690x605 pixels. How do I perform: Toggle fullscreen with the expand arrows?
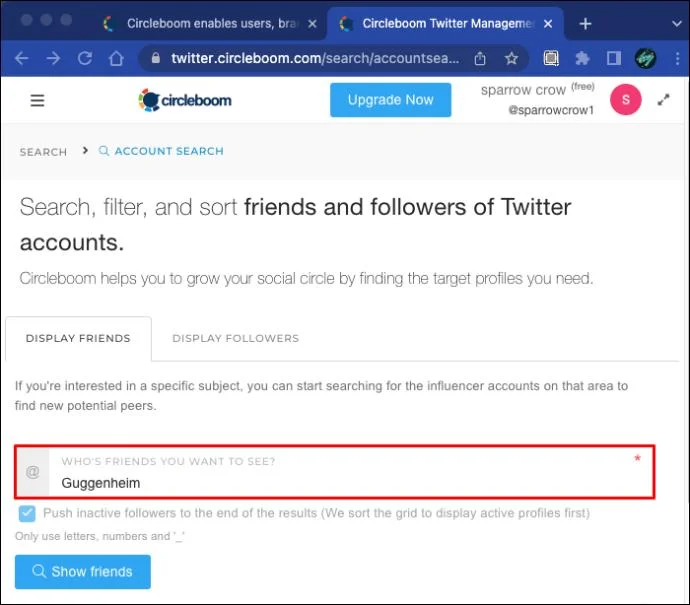click(663, 100)
